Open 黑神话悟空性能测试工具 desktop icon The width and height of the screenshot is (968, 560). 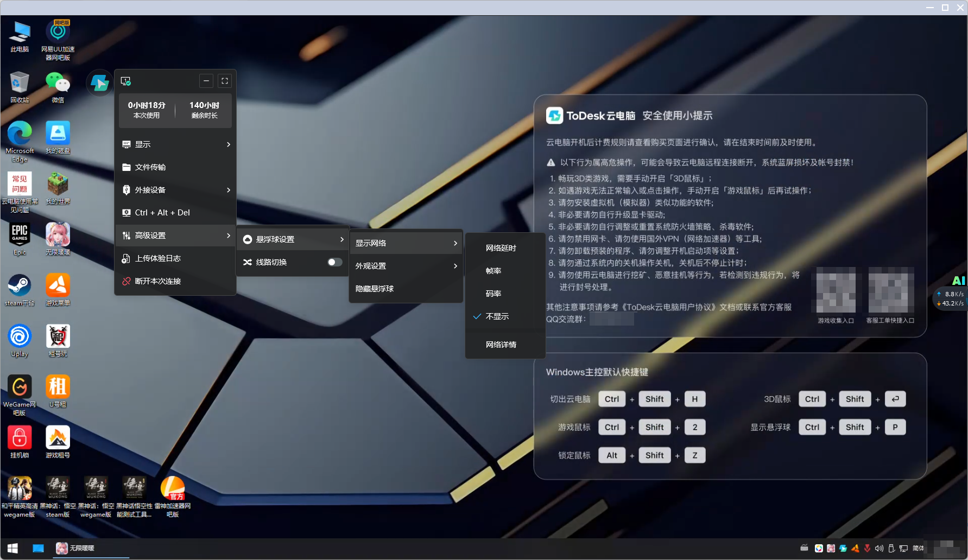click(x=134, y=497)
